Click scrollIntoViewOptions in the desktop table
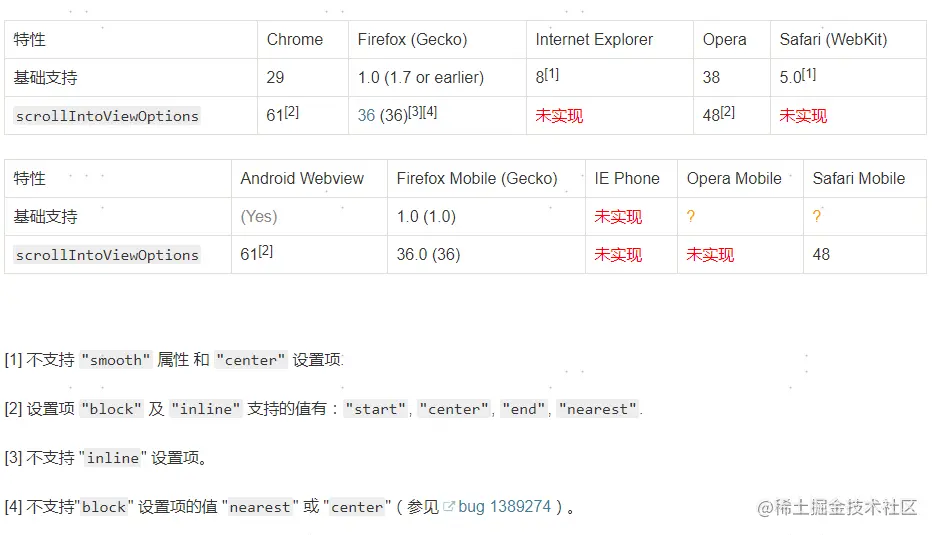The width and height of the screenshot is (935, 535). [x=107, y=116]
